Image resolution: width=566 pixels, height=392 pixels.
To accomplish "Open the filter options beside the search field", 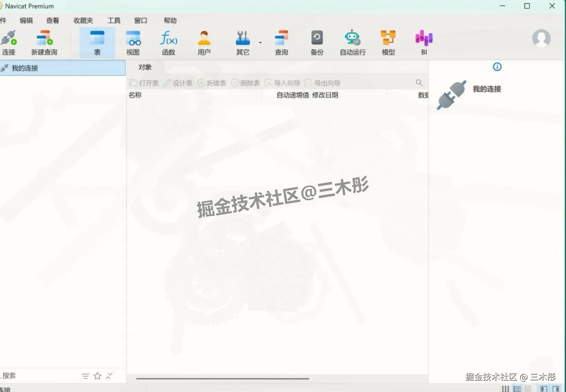I will 85,375.
